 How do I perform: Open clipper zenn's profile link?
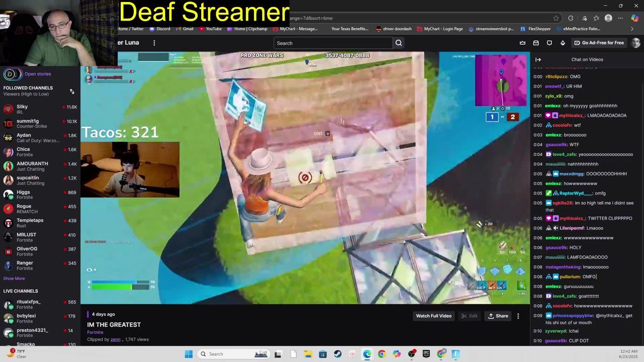(116, 339)
